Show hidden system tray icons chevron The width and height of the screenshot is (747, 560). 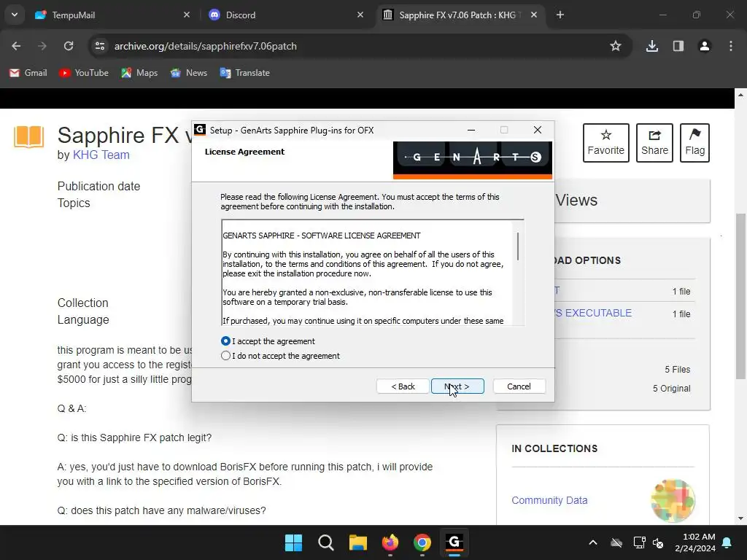[x=593, y=542]
